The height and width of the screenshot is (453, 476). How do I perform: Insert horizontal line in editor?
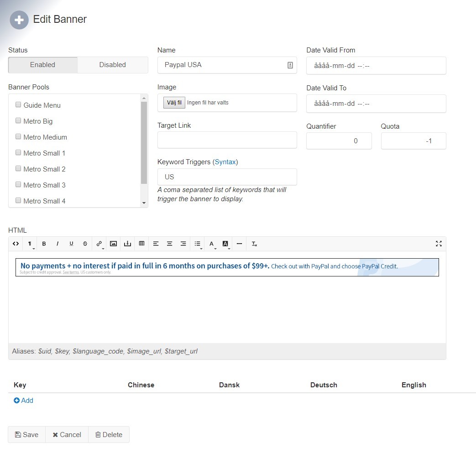(x=239, y=244)
